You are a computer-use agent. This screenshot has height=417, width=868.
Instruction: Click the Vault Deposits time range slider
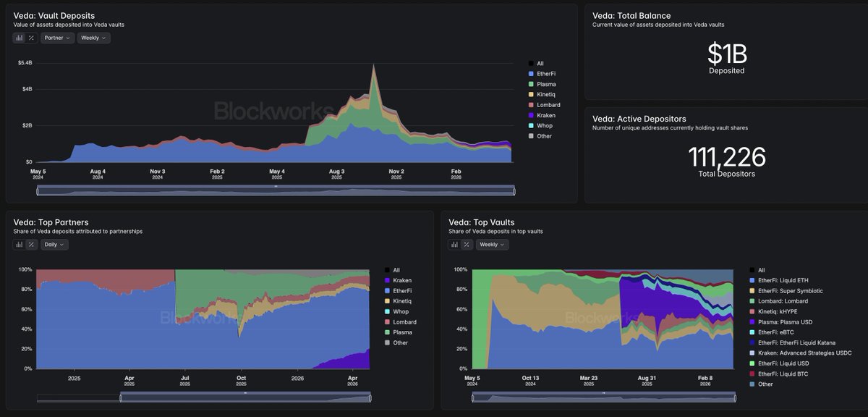click(x=276, y=190)
